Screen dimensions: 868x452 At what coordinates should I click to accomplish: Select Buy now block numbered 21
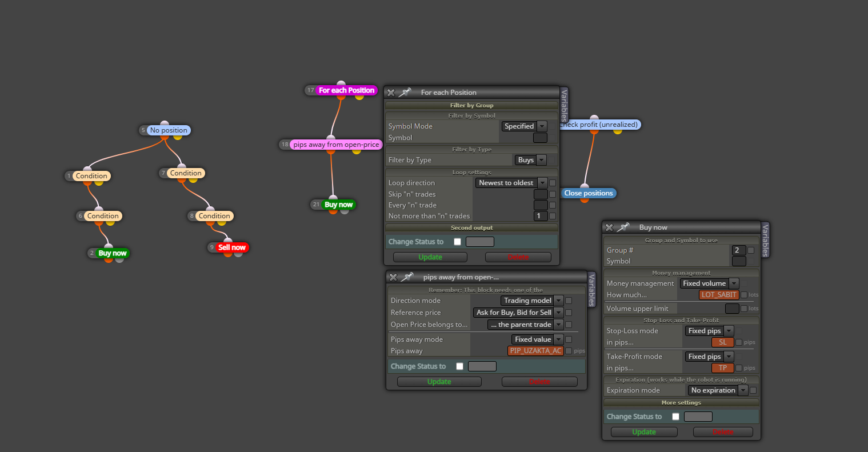coord(338,205)
